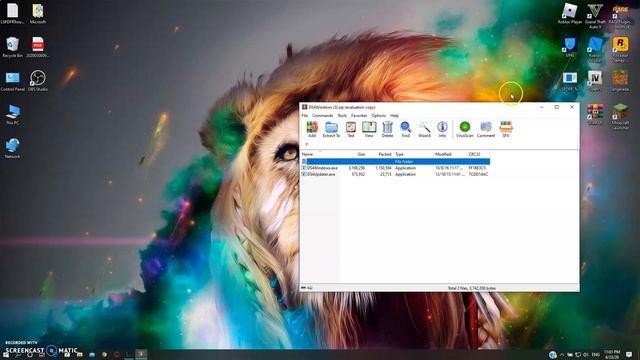Image resolution: width=640 pixels, height=360 pixels.
Task: Click the Add button in WinRAR toolbar
Action: 312,129
